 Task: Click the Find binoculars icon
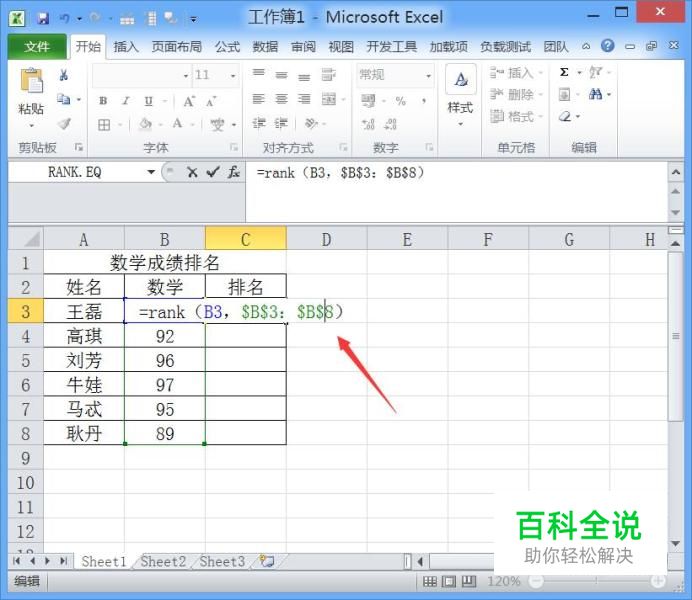(x=595, y=94)
